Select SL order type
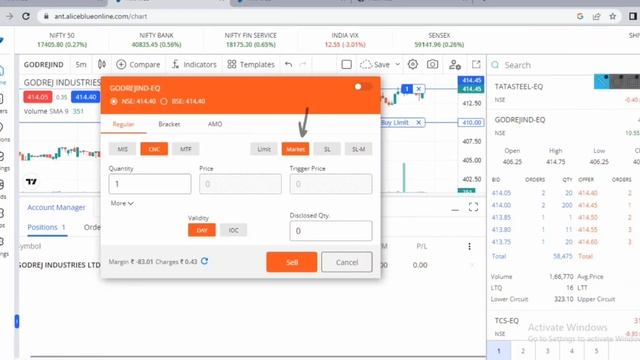 [x=327, y=149]
